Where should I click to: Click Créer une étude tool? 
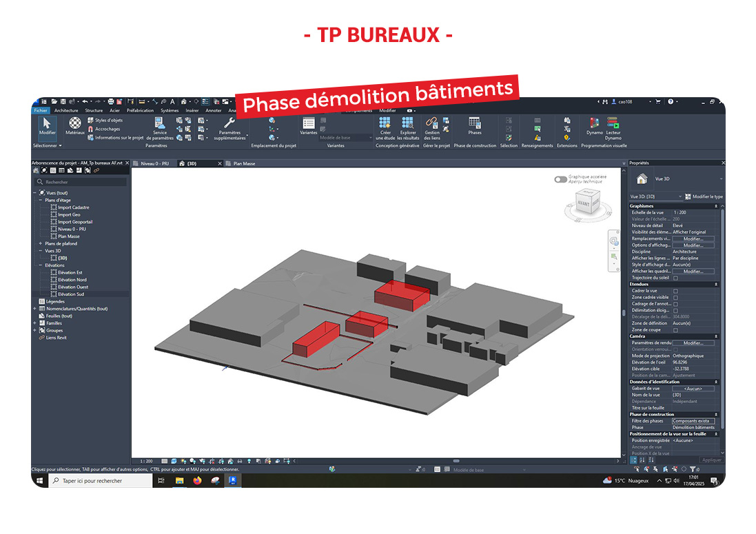[x=385, y=128]
